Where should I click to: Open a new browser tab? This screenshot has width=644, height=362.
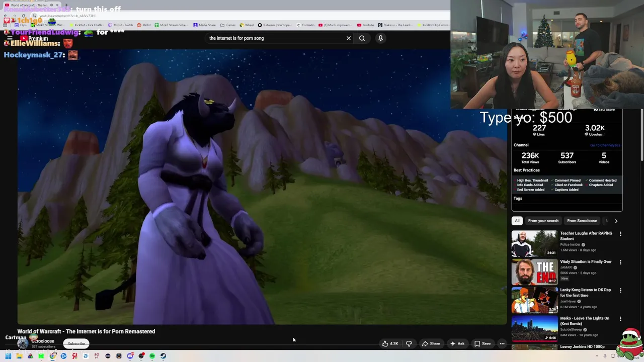66,5
